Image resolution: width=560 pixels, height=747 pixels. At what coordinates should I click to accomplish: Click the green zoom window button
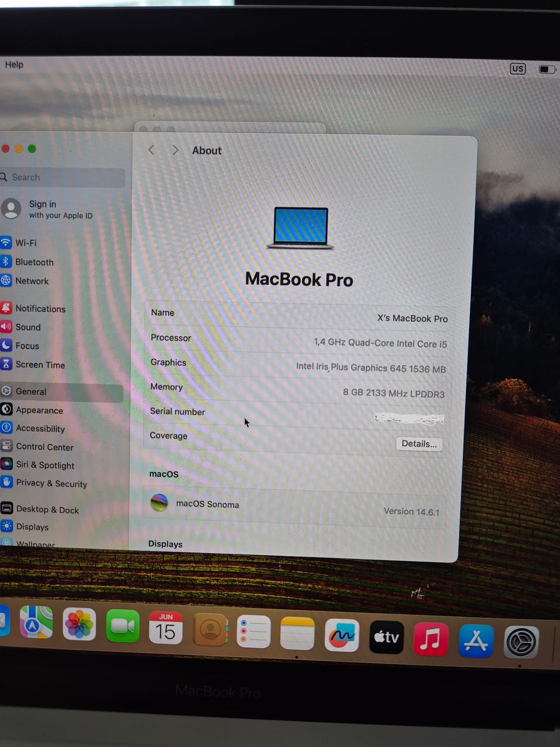(32, 149)
